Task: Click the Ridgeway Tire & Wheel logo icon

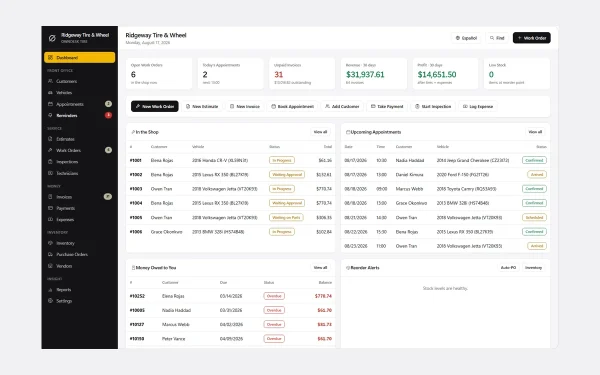Action: tap(52, 38)
